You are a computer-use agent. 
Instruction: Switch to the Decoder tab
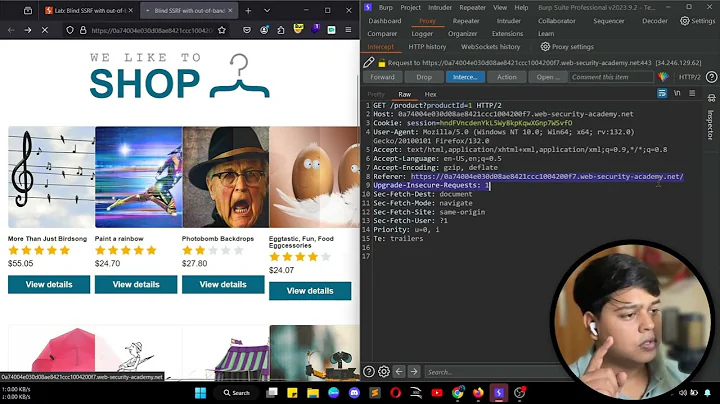[654, 21]
